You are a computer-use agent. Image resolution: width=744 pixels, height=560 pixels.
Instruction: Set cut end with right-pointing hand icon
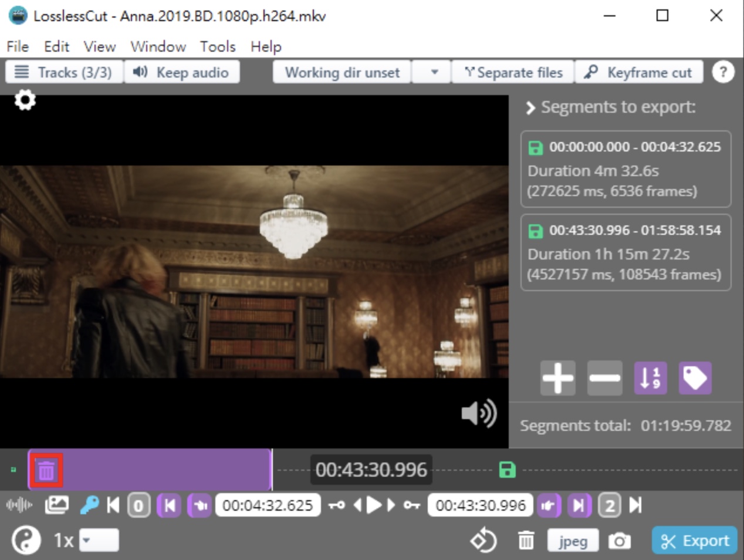[x=549, y=505]
